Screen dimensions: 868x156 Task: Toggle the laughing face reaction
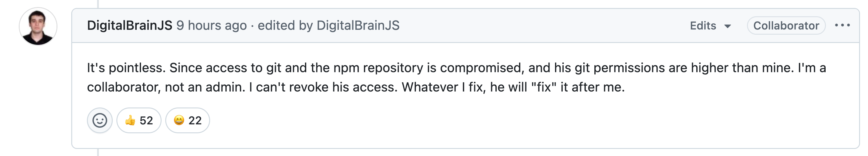pyautogui.click(x=187, y=120)
